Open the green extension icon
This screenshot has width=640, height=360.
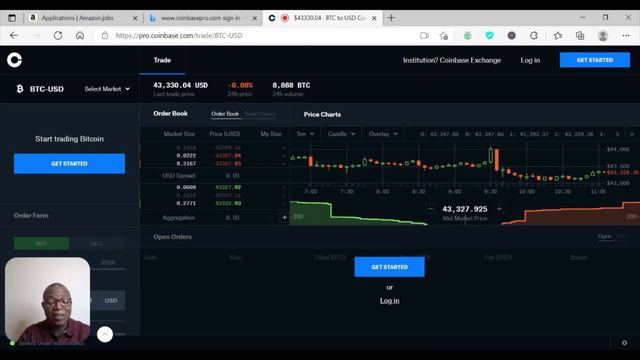tap(467, 36)
